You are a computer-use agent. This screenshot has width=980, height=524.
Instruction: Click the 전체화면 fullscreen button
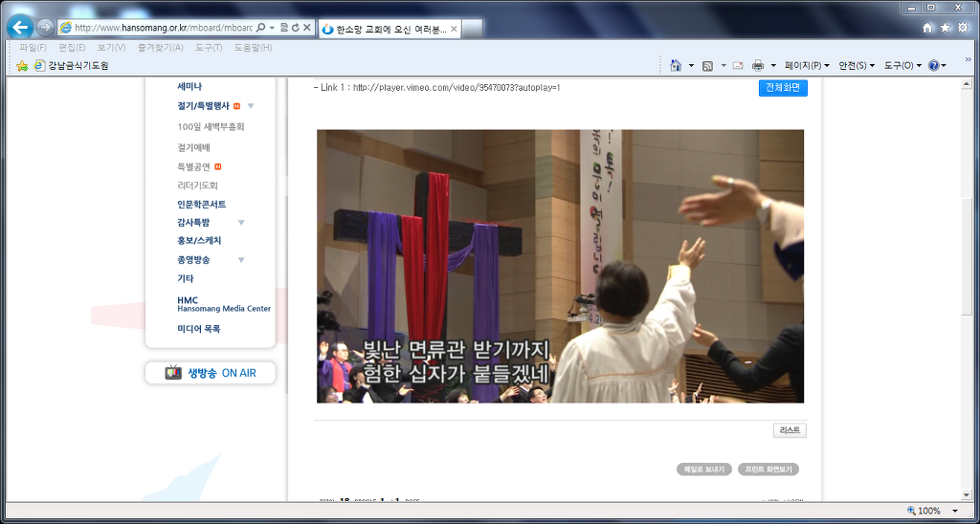click(783, 88)
